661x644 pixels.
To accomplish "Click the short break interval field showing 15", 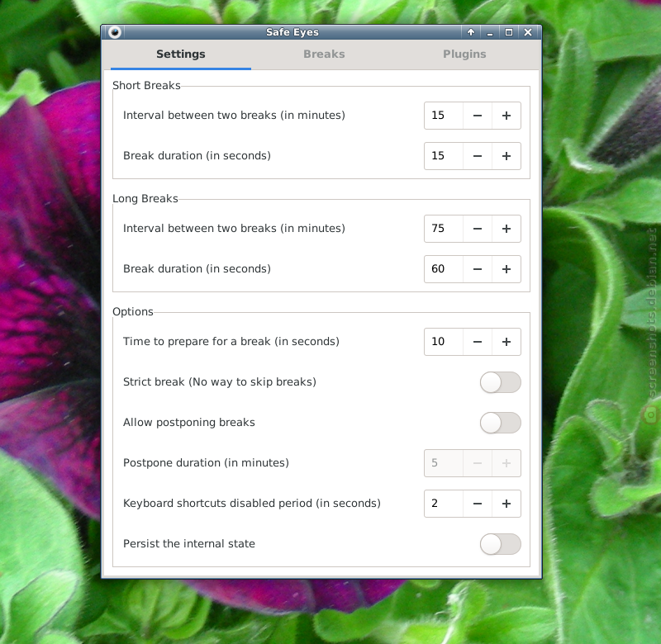I will click(x=444, y=116).
